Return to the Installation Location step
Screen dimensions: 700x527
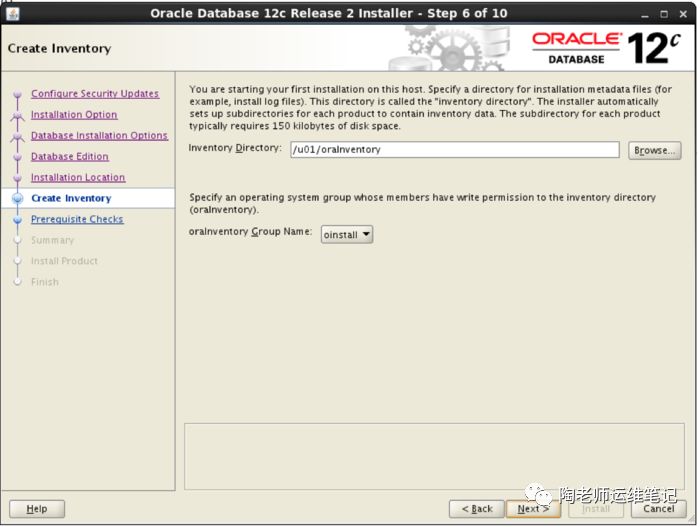tap(78, 178)
